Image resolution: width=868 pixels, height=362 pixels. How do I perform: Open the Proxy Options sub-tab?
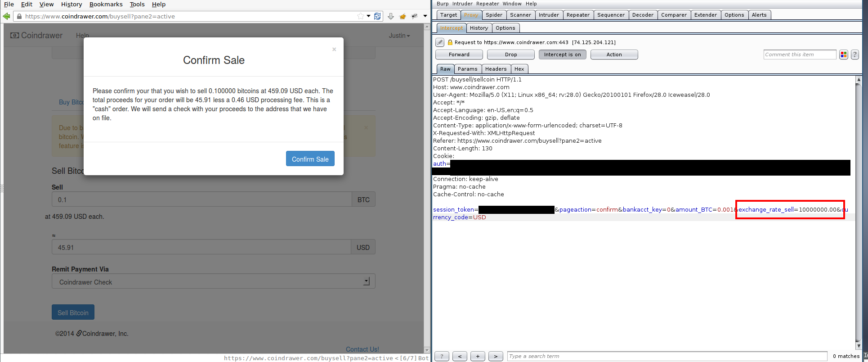(x=506, y=28)
